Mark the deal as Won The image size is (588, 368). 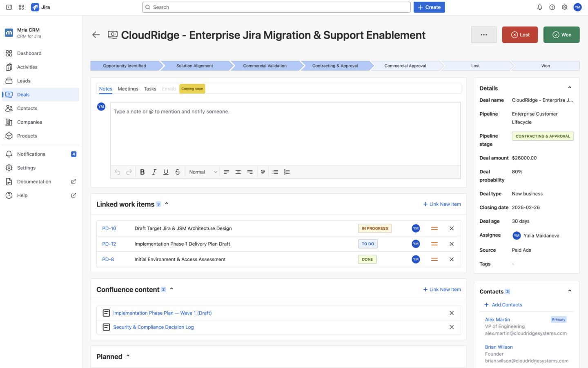coord(561,35)
